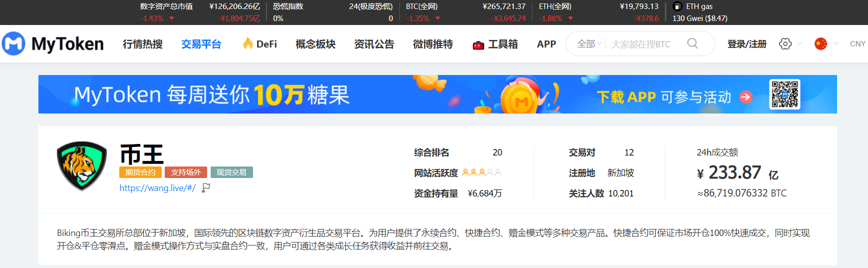
Task: Click the ¥265,721.37 BTC price
Action: [504, 6]
